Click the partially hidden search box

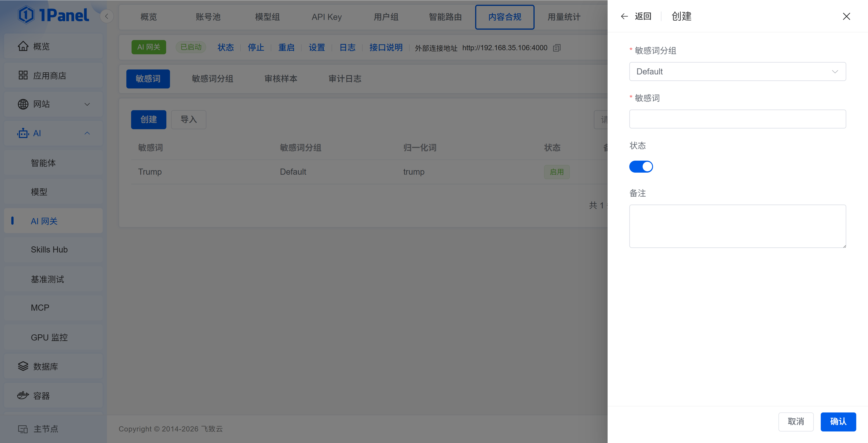pyautogui.click(x=601, y=119)
